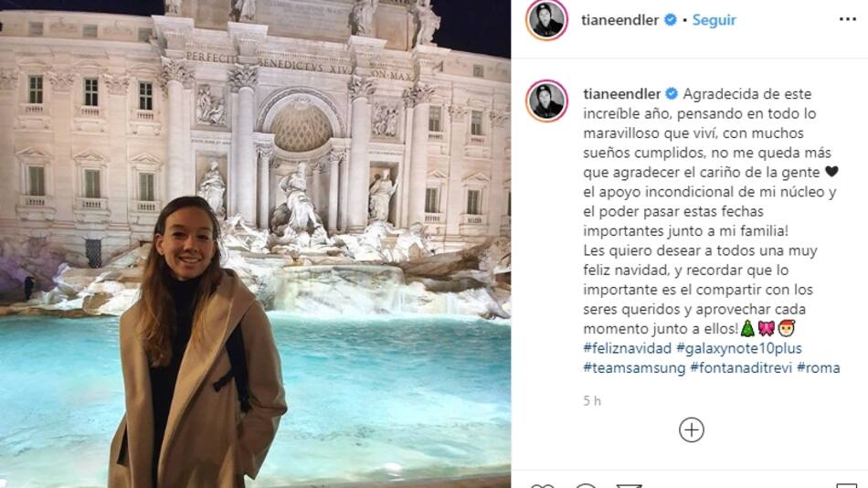
Task: Click the 5 h post timestamp
Action: pos(592,401)
